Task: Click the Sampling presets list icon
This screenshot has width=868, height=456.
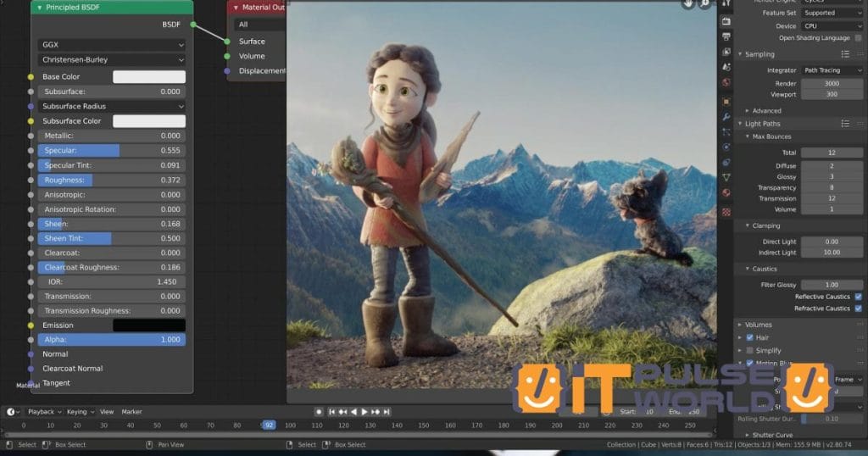Action: point(845,54)
